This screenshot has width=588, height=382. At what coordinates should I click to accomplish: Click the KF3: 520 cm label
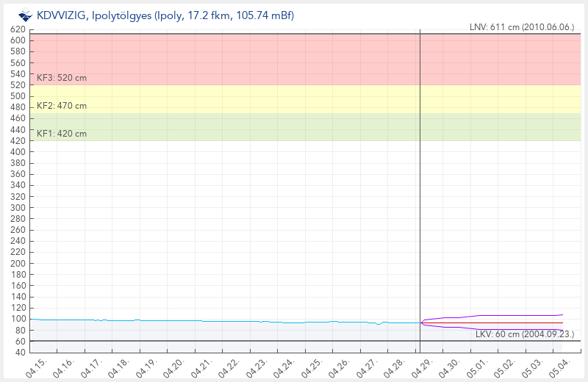click(62, 77)
